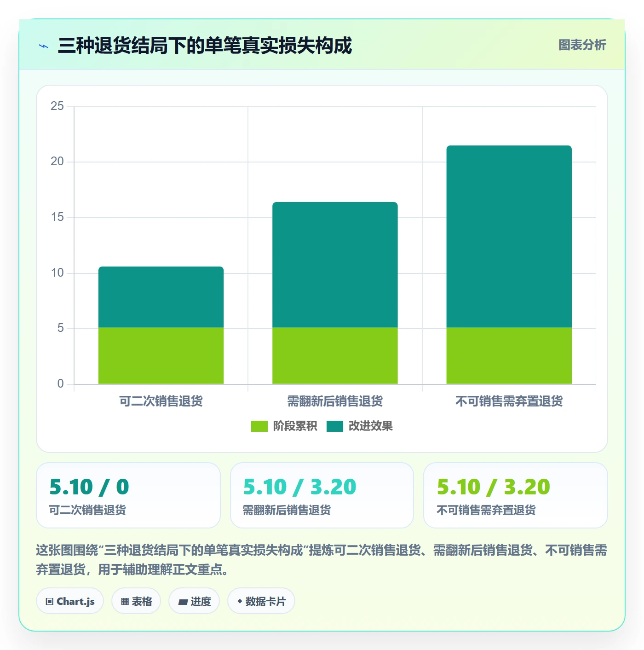Open the 数据卡片 tag chip
This screenshot has height=650, width=644.
pos(261,601)
